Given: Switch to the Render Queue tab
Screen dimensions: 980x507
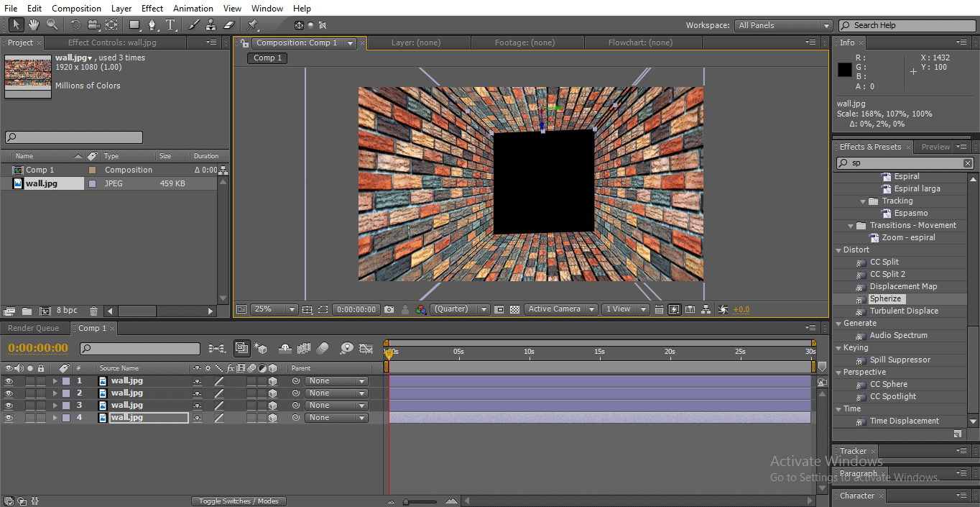Looking at the screenshot, I should pos(33,328).
